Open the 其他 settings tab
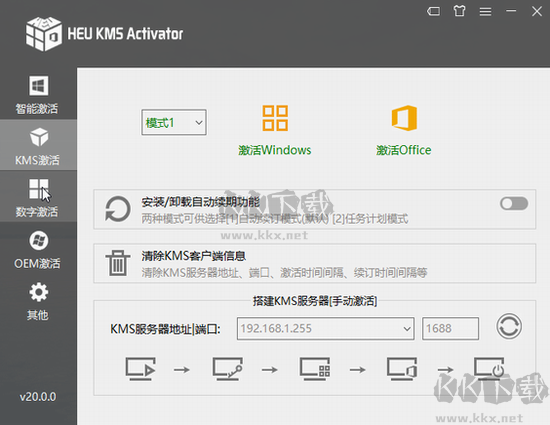This screenshot has width=550, height=425. pyautogui.click(x=38, y=301)
